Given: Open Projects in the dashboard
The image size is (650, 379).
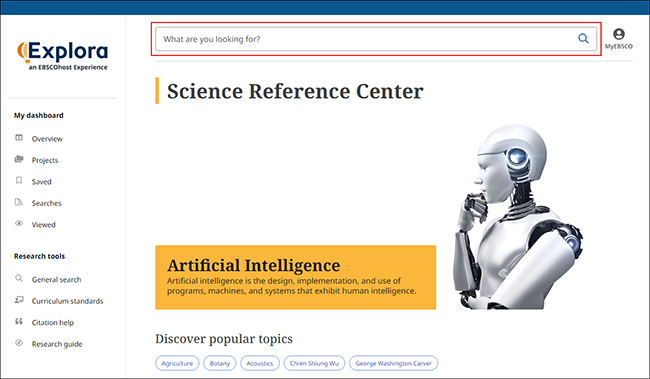Looking at the screenshot, I should (x=45, y=160).
